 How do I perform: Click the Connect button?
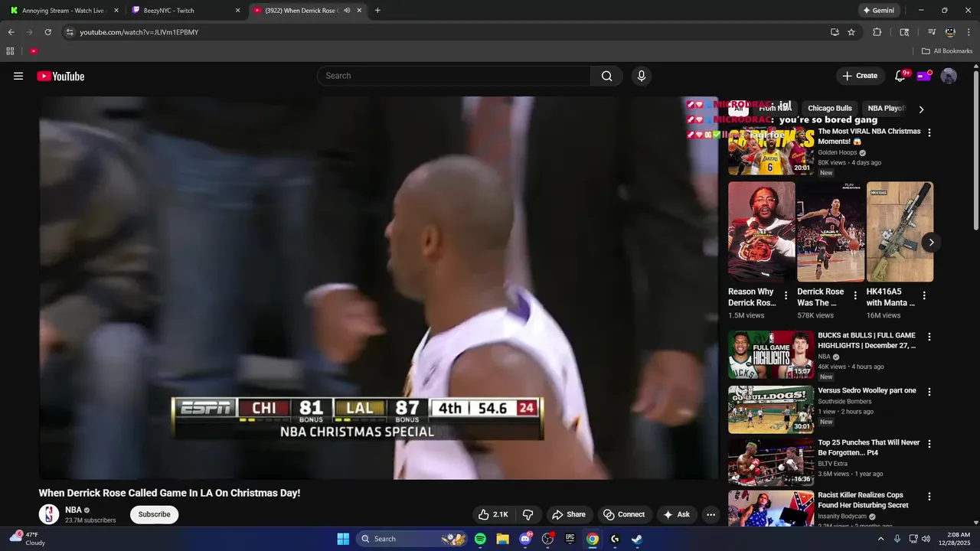tap(624, 514)
